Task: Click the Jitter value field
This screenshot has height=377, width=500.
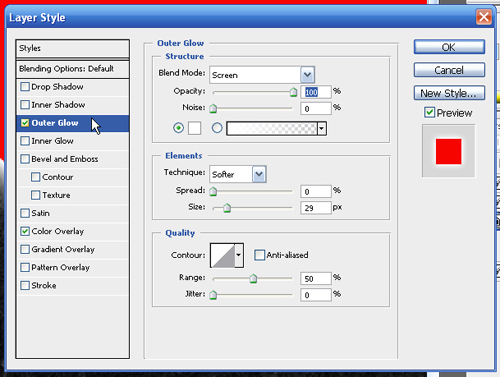Action: tap(316, 295)
